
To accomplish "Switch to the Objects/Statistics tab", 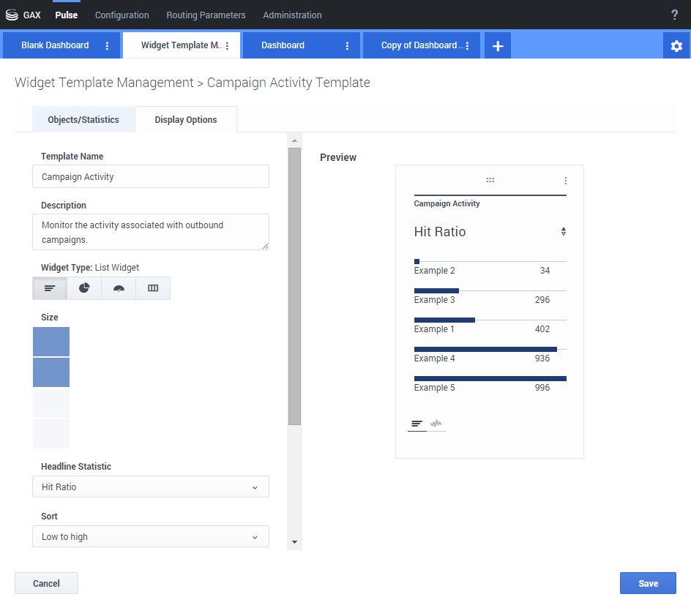I will pyautogui.click(x=83, y=119).
